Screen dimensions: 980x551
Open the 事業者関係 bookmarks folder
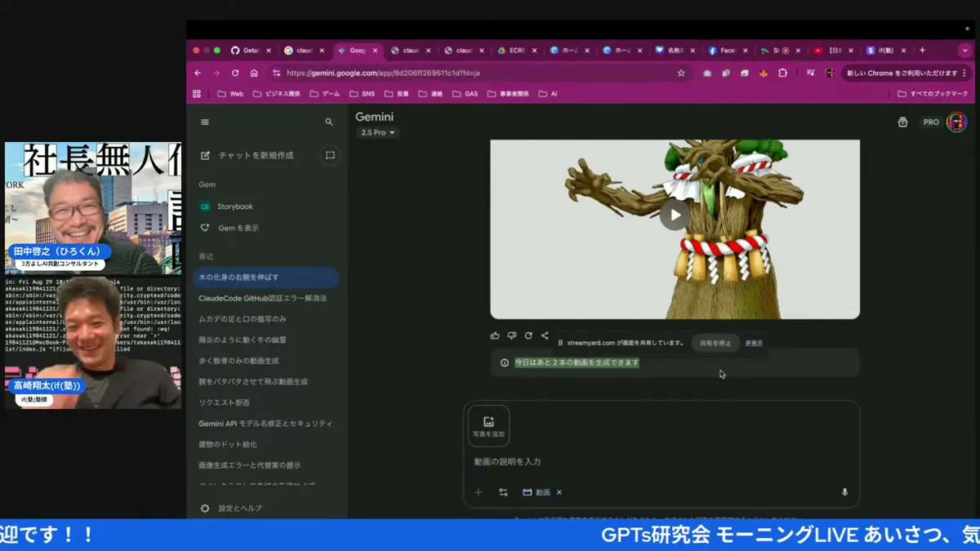tap(508, 94)
